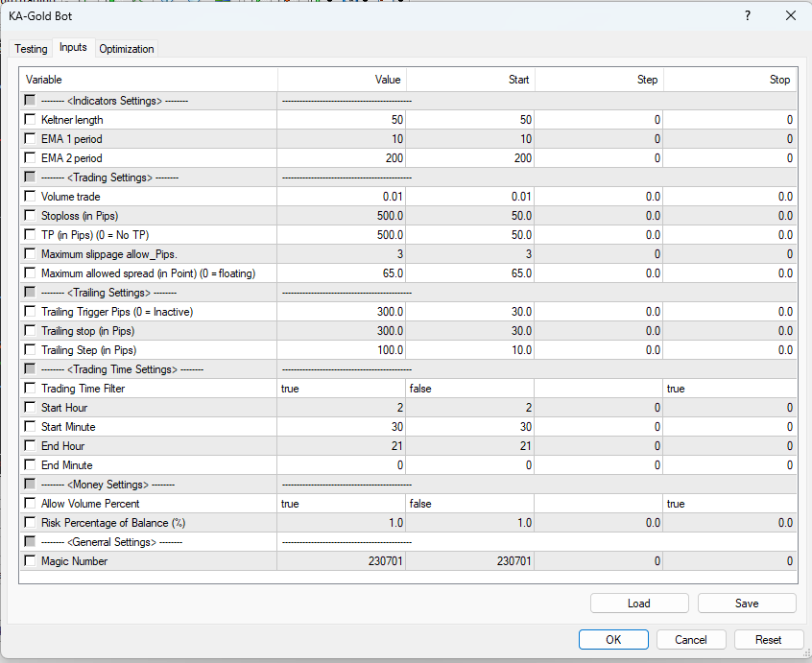Check the Volume trade checkbox

coord(30,197)
